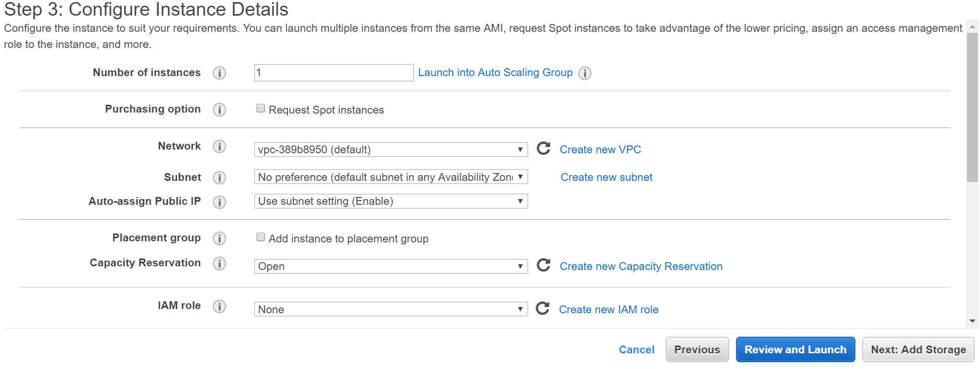Open info icon for Capacity Reservation

click(x=219, y=263)
